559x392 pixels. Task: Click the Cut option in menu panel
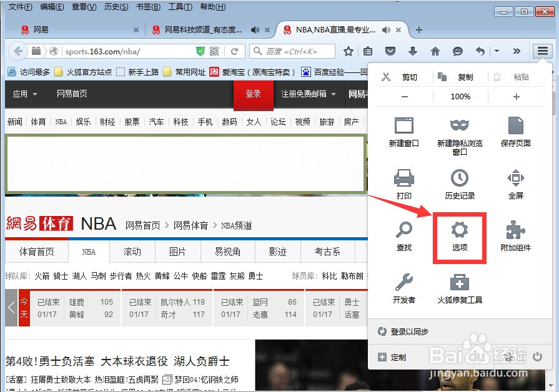399,77
